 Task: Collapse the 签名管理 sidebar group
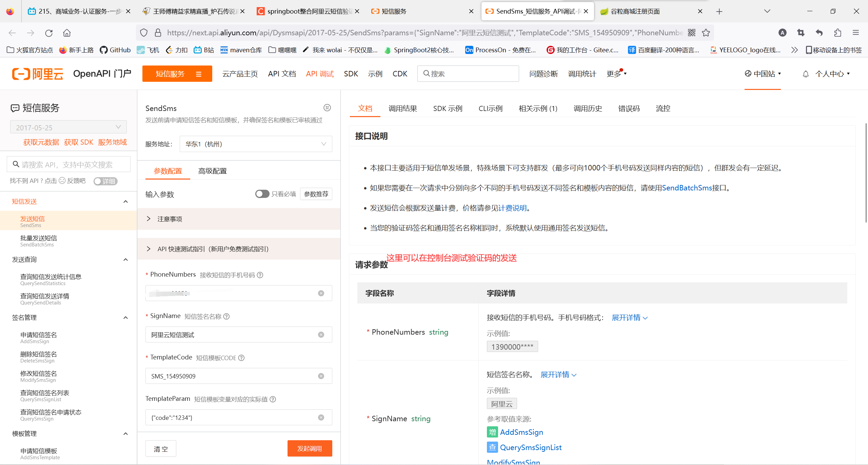point(125,318)
